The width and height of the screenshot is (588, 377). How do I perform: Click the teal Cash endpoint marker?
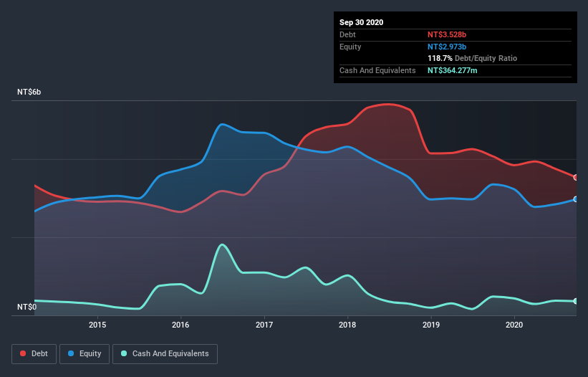[x=576, y=301]
